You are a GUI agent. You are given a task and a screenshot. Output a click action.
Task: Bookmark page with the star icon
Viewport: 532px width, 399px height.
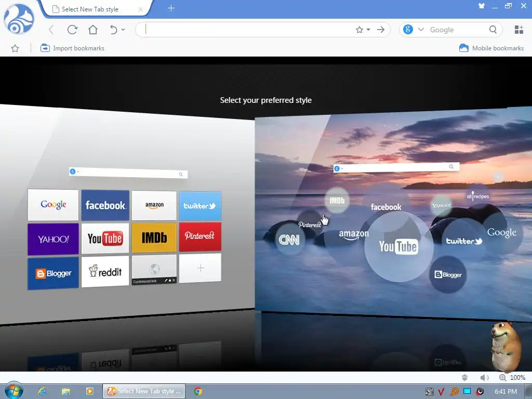360,30
